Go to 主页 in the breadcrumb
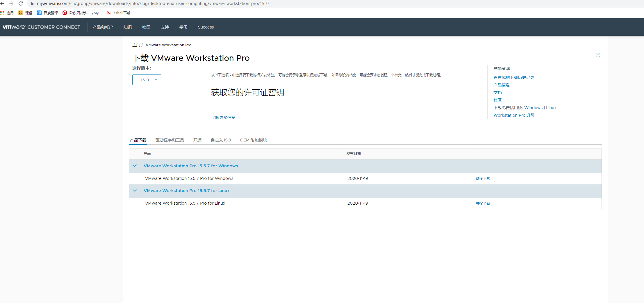This screenshot has height=303, width=644. 136,45
